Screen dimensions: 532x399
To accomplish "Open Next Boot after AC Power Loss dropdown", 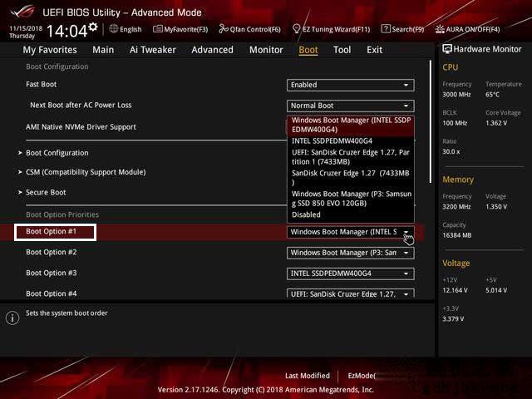I will (x=351, y=106).
